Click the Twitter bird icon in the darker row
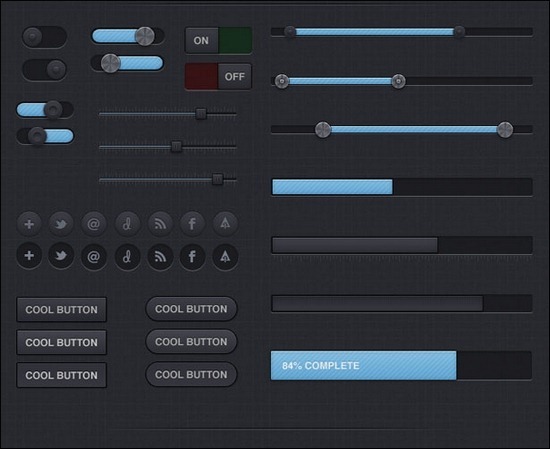Screen dimensions: 550x449 [61, 256]
